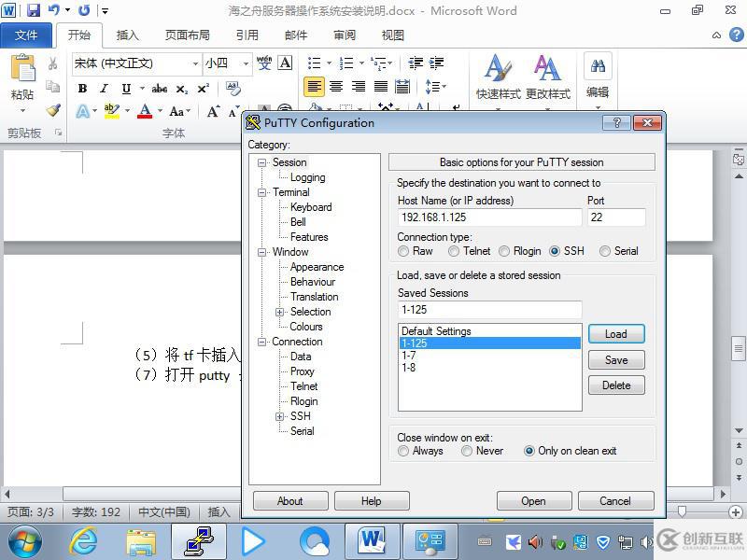This screenshot has height=560, width=747.
Task: Click the Port input field
Action: click(x=616, y=217)
